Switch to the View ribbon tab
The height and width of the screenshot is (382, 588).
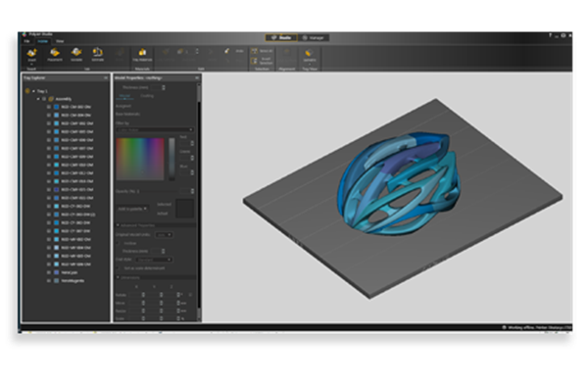pyautogui.click(x=60, y=41)
